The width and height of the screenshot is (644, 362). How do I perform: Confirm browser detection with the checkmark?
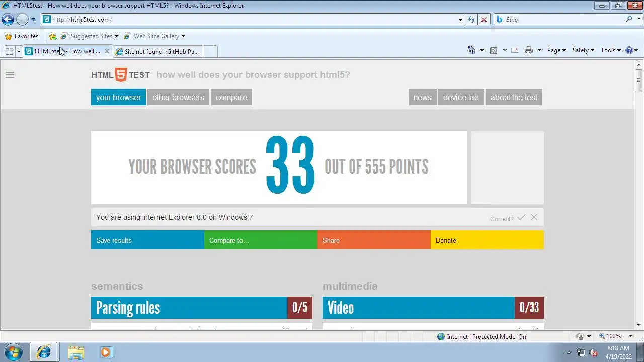pyautogui.click(x=521, y=217)
